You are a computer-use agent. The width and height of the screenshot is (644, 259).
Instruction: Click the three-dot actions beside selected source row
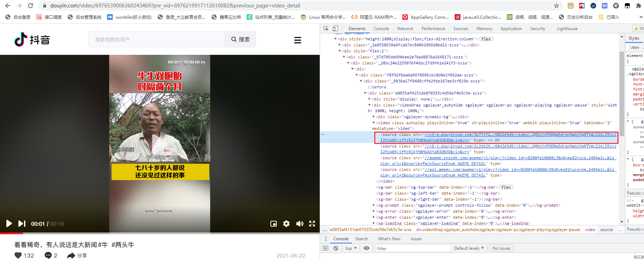[323, 134]
